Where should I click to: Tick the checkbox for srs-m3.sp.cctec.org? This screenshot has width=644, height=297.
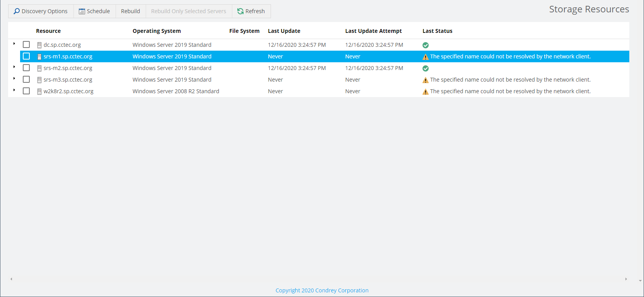pyautogui.click(x=26, y=79)
